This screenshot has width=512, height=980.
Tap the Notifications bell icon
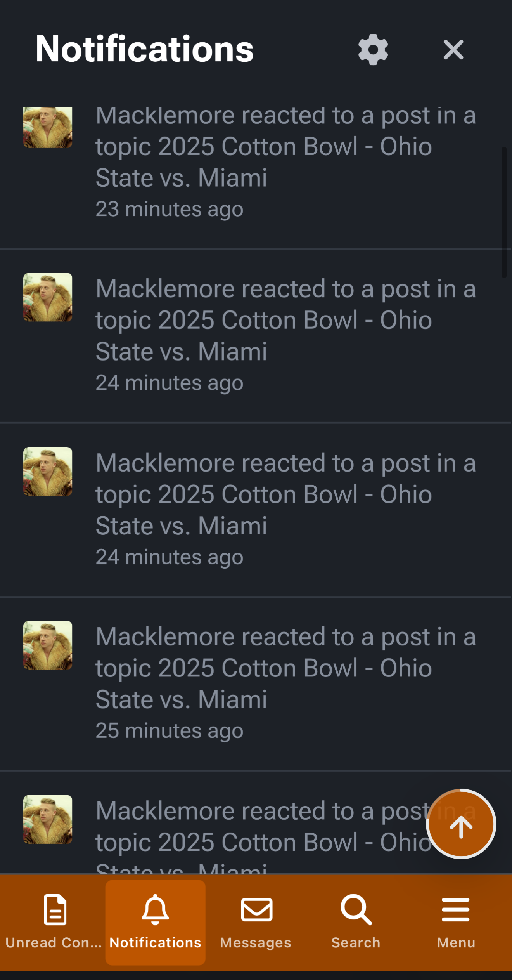coord(155,909)
